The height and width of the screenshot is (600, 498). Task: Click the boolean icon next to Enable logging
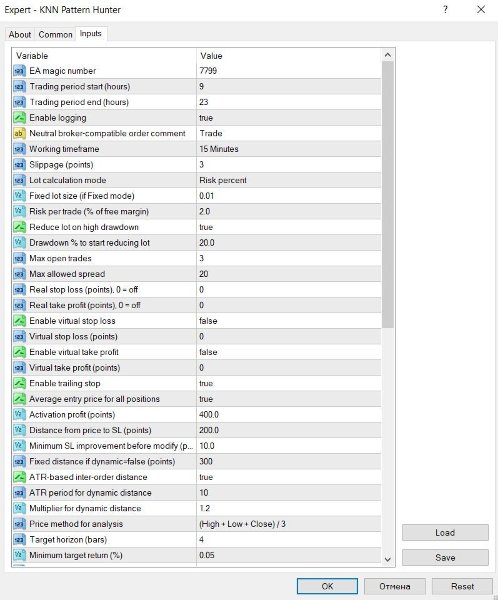pos(19,118)
